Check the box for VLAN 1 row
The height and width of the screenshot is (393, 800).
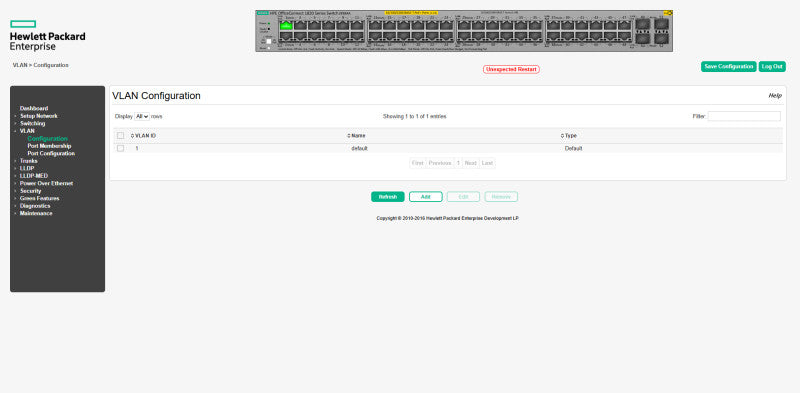point(120,149)
